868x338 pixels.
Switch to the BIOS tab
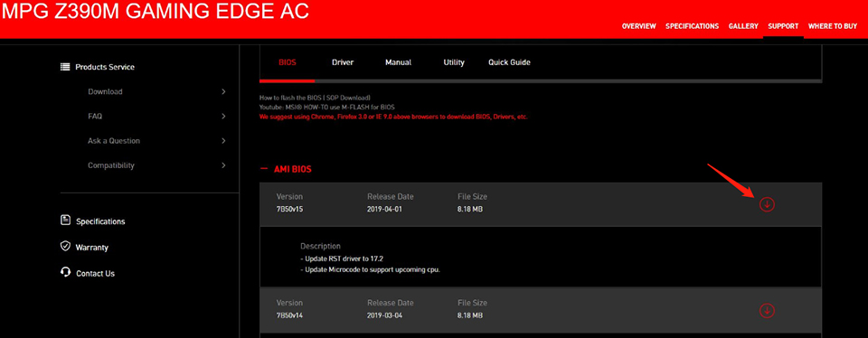(288, 62)
